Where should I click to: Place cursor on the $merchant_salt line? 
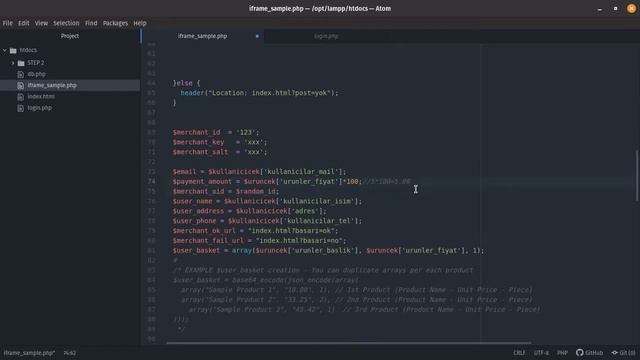tap(220, 152)
